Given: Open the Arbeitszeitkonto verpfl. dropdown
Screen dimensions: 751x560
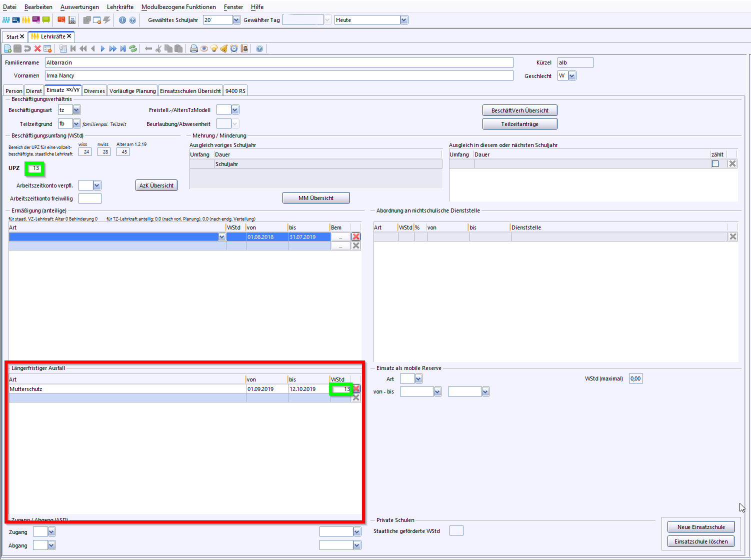Looking at the screenshot, I should 97,185.
